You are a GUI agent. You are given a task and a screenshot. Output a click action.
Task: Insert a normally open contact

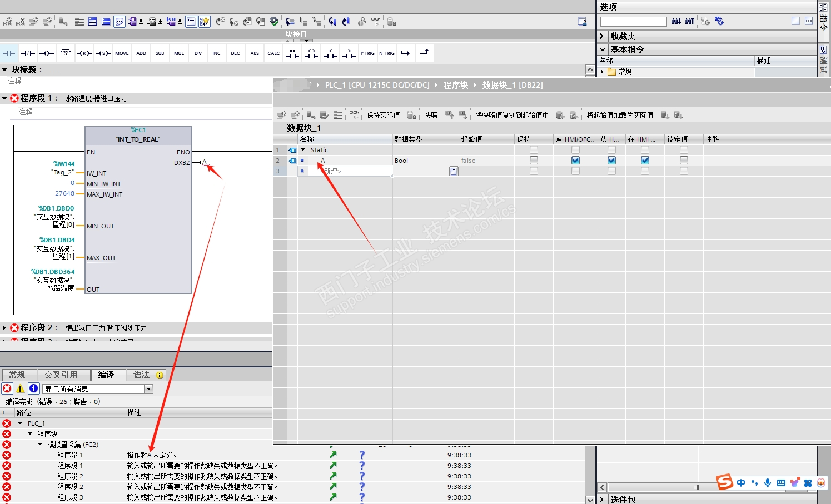[x=9, y=53]
